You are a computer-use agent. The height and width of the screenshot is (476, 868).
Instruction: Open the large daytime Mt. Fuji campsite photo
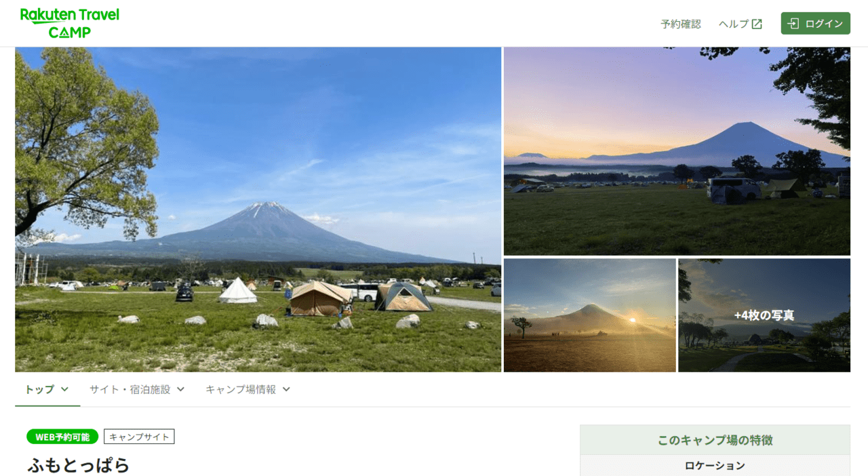click(258, 210)
